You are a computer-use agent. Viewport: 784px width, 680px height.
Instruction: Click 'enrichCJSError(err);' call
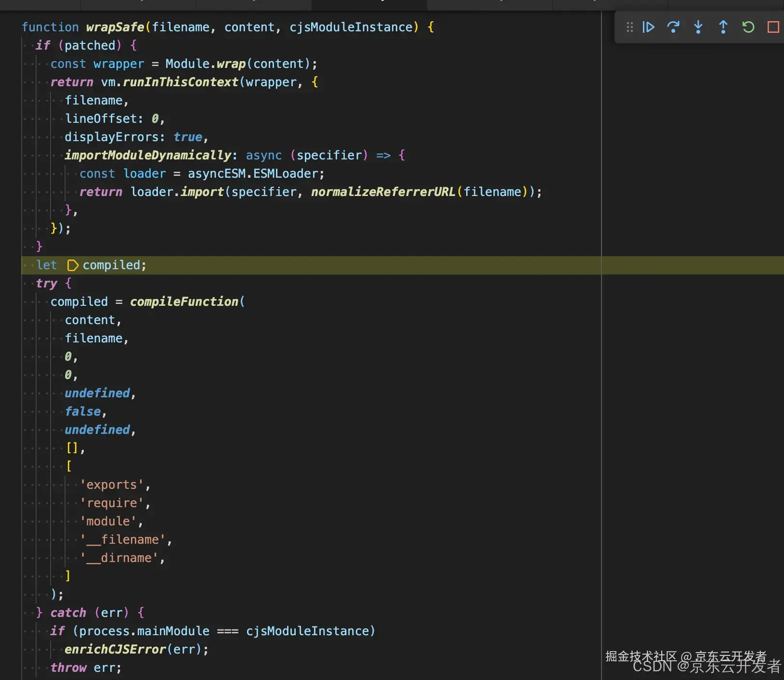tap(137, 650)
